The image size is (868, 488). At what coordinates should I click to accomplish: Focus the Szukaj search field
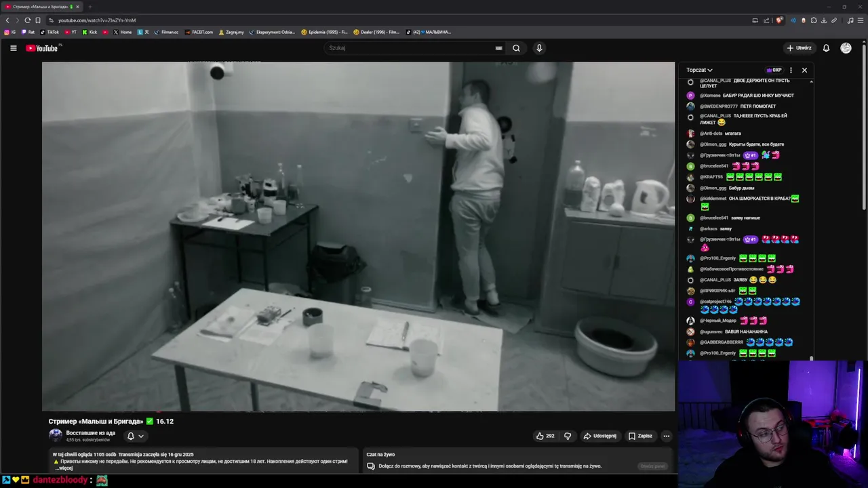[x=414, y=48]
